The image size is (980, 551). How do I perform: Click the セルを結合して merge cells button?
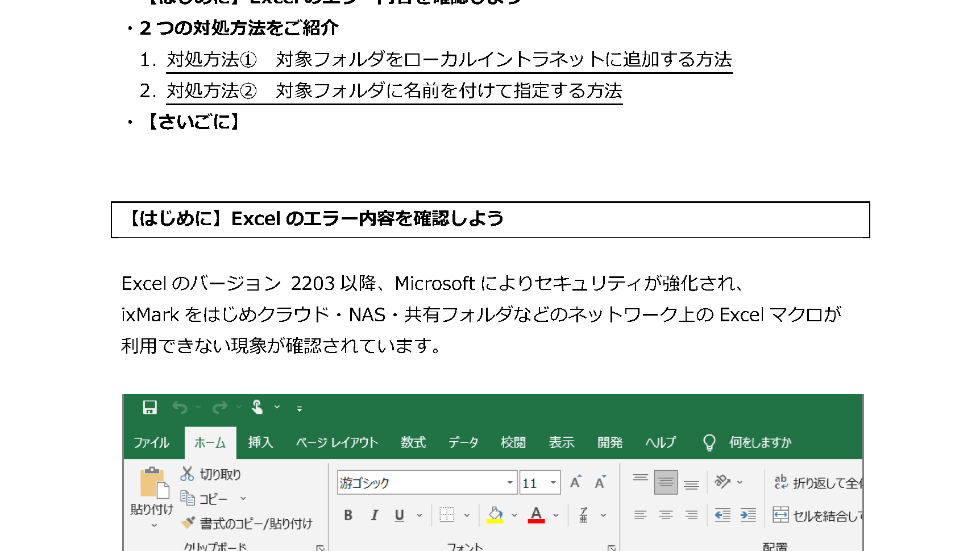point(817,515)
